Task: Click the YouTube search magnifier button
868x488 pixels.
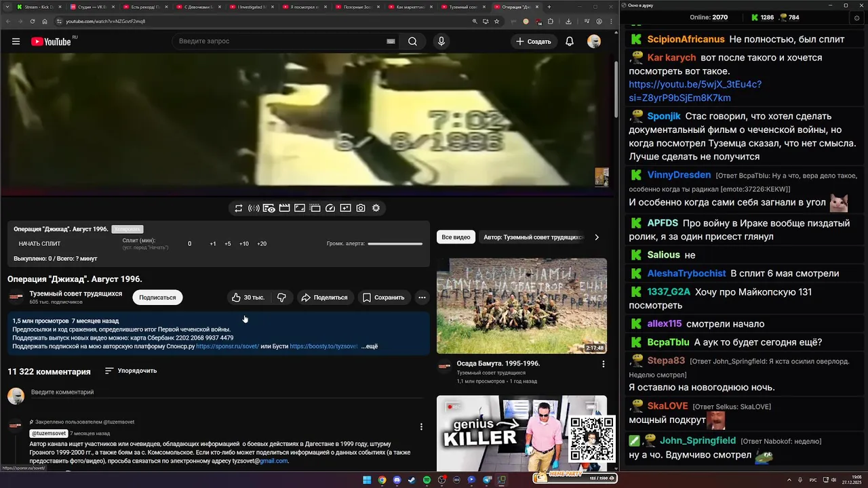Action: pos(412,41)
